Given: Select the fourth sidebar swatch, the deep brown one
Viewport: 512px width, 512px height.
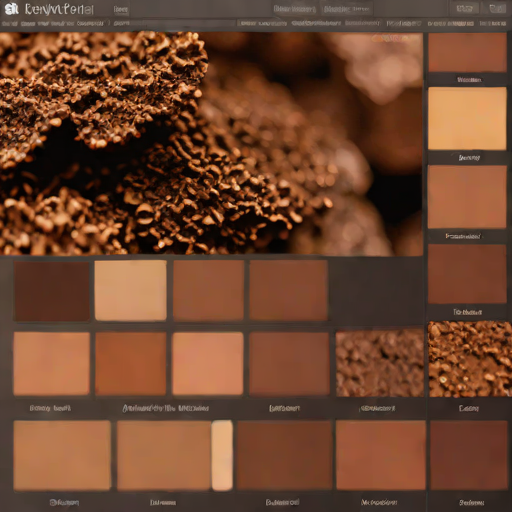Looking at the screenshot, I should click(467, 274).
